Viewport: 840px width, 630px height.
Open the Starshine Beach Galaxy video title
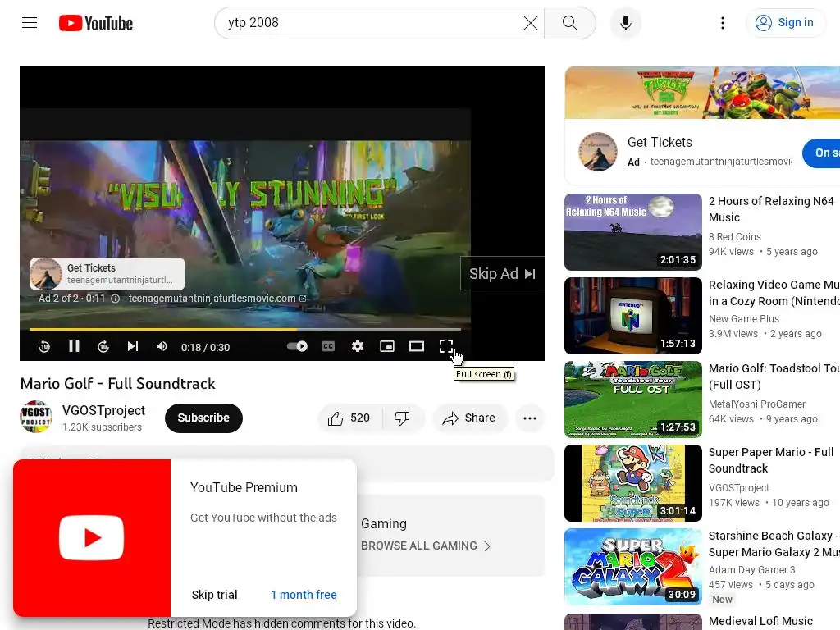(774, 544)
